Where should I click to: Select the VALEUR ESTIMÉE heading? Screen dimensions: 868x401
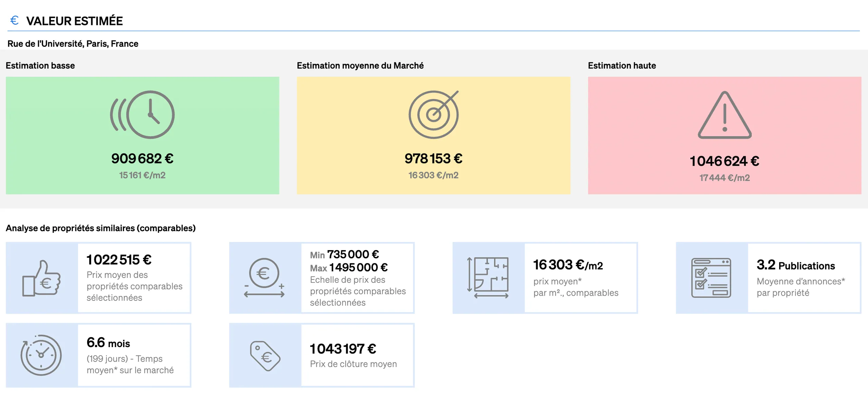pyautogui.click(x=75, y=21)
